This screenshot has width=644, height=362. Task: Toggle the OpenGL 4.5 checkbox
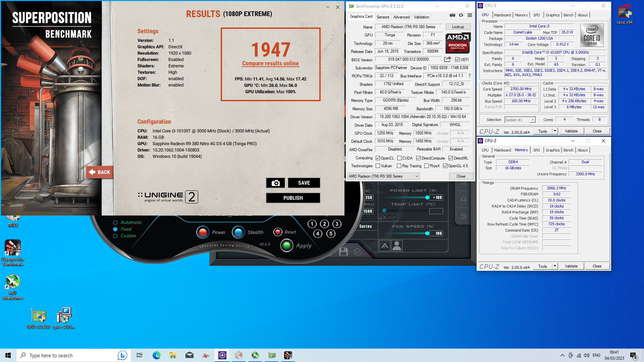coord(445,166)
